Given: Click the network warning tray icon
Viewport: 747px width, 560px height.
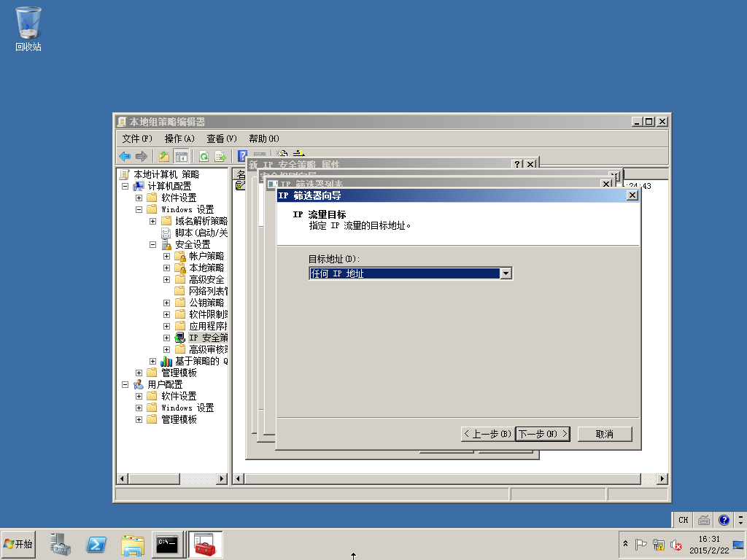Looking at the screenshot, I should [659, 544].
